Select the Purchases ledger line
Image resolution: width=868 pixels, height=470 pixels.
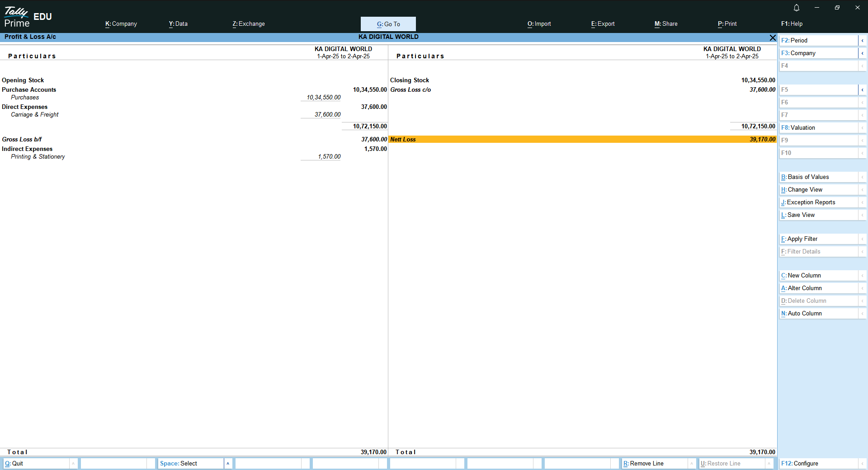click(x=194, y=98)
